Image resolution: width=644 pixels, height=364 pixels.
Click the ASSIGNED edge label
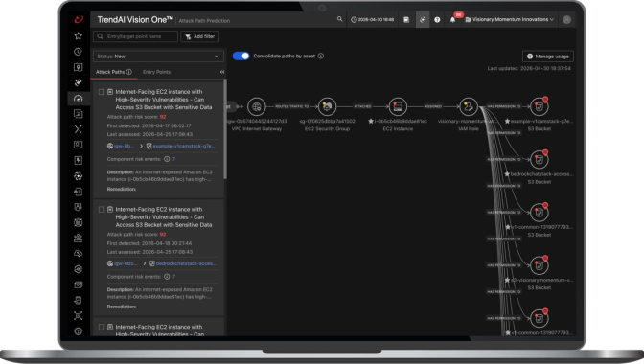click(x=433, y=106)
